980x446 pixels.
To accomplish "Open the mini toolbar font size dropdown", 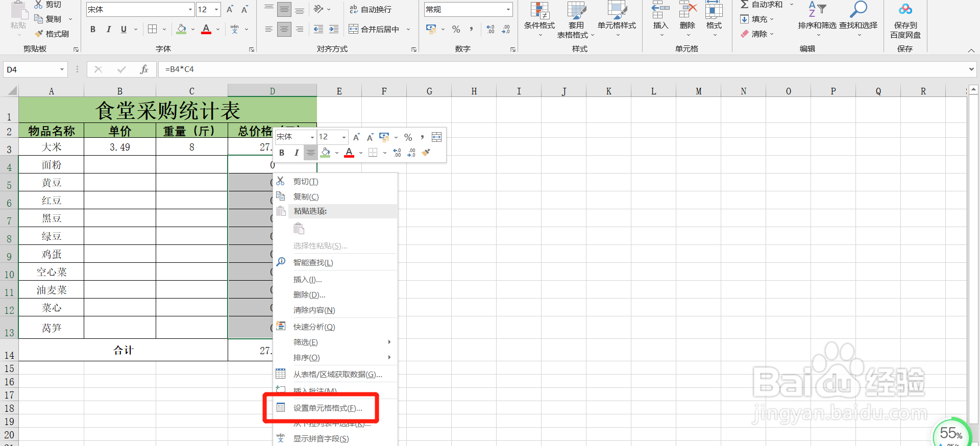I will coord(344,137).
